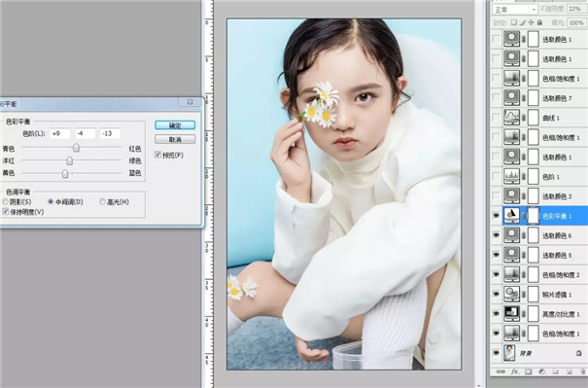Click the link layers icon in layers footer
The width and height of the screenshot is (588, 388).
(x=501, y=371)
